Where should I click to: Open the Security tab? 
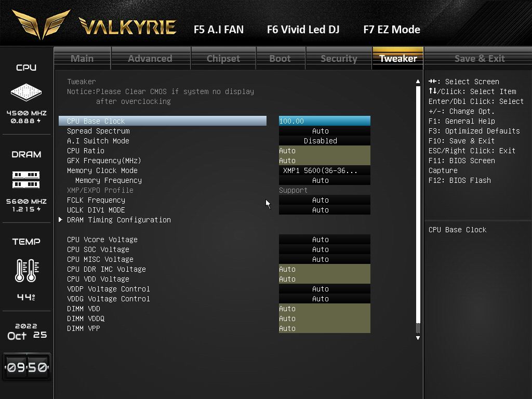click(x=339, y=58)
